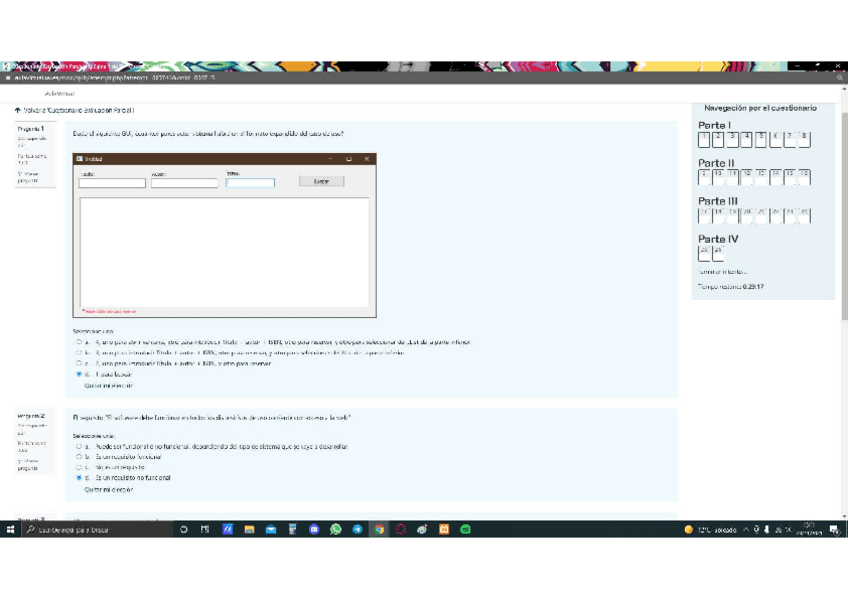Viewport: 848px width, 599px height.
Task: Open XAMPP orange icon in taskbar
Action: (444, 530)
